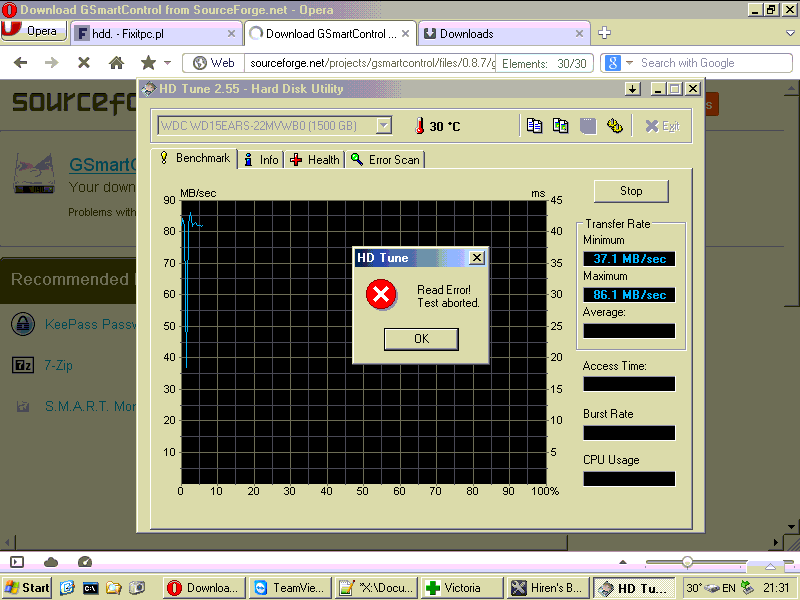Click the thermometer temperature icon
This screenshot has width=800, height=600.
pos(419,126)
